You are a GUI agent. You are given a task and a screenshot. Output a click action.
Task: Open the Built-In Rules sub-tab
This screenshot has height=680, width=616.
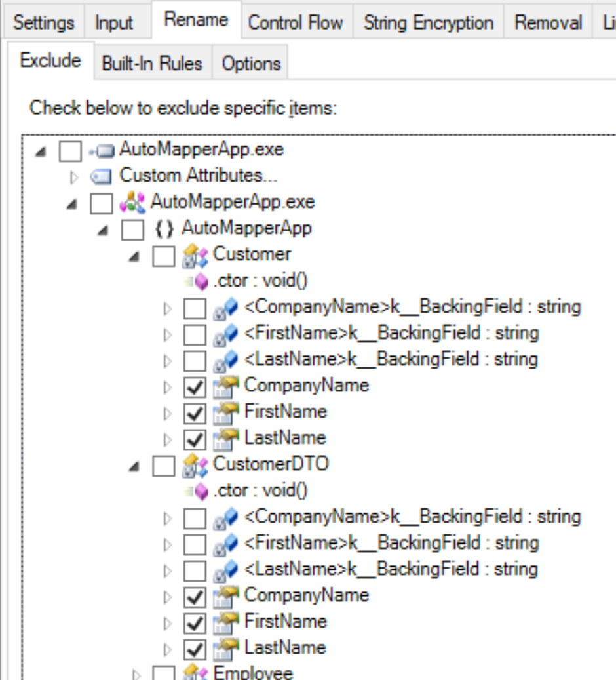(x=152, y=64)
